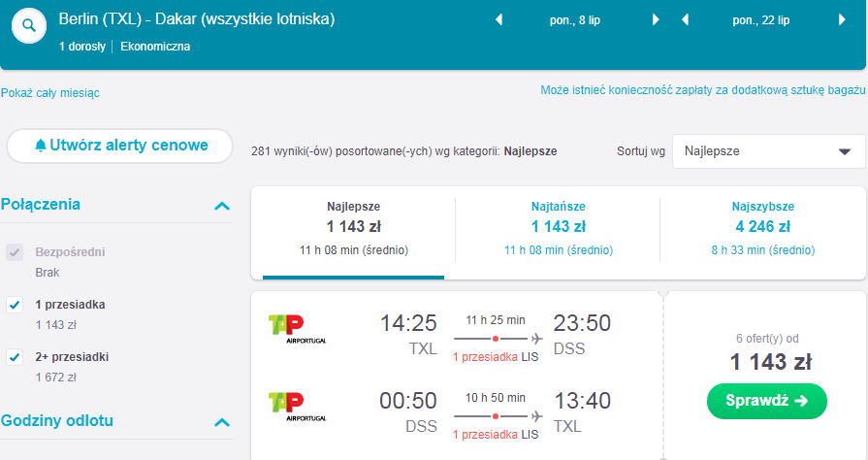Click the 1 przesiadka LIS label on return
Viewport: 868px width, 460px height.
(496, 435)
